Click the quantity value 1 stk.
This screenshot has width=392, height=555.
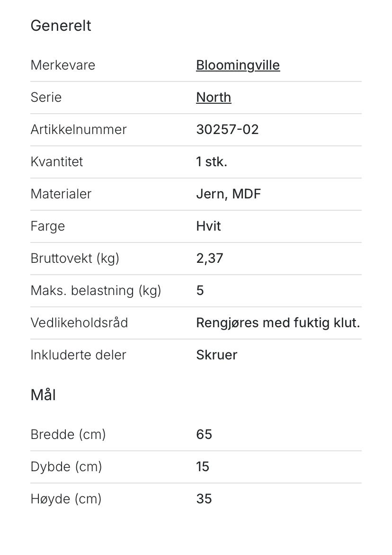212,162
